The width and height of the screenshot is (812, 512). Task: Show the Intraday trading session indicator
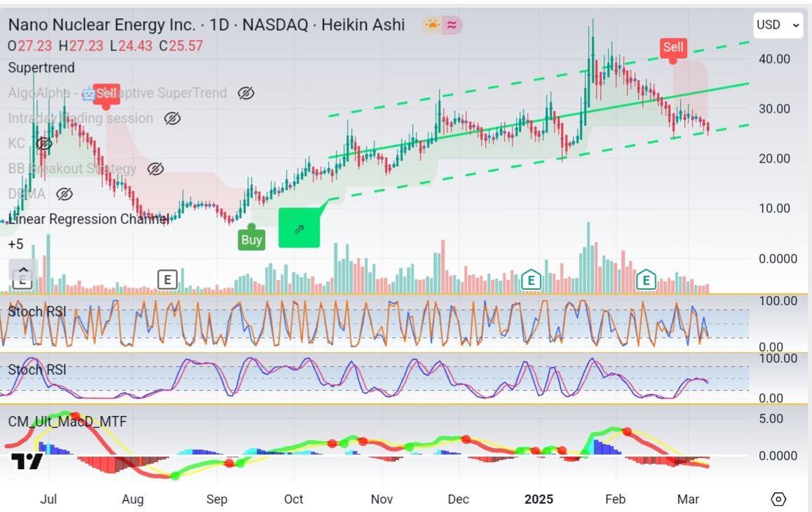(x=172, y=118)
